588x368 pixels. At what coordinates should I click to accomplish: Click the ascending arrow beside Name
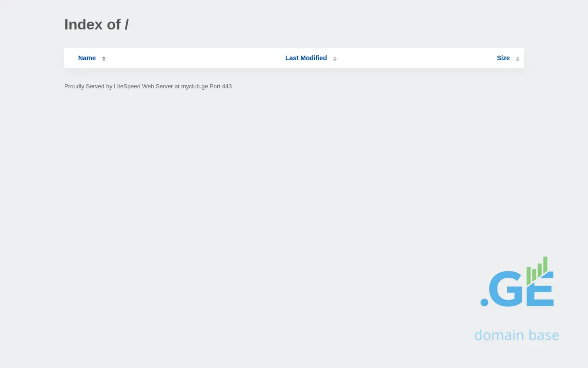(104, 57)
